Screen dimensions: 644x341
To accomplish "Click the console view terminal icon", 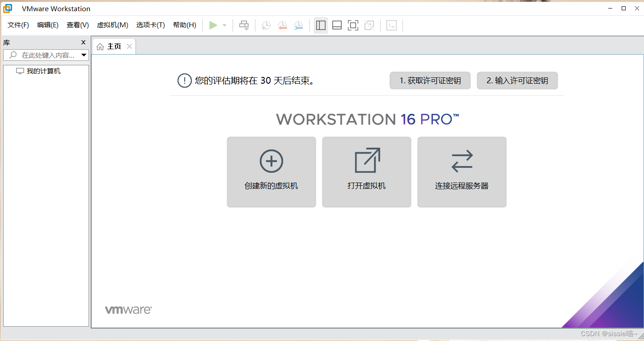I will [391, 26].
